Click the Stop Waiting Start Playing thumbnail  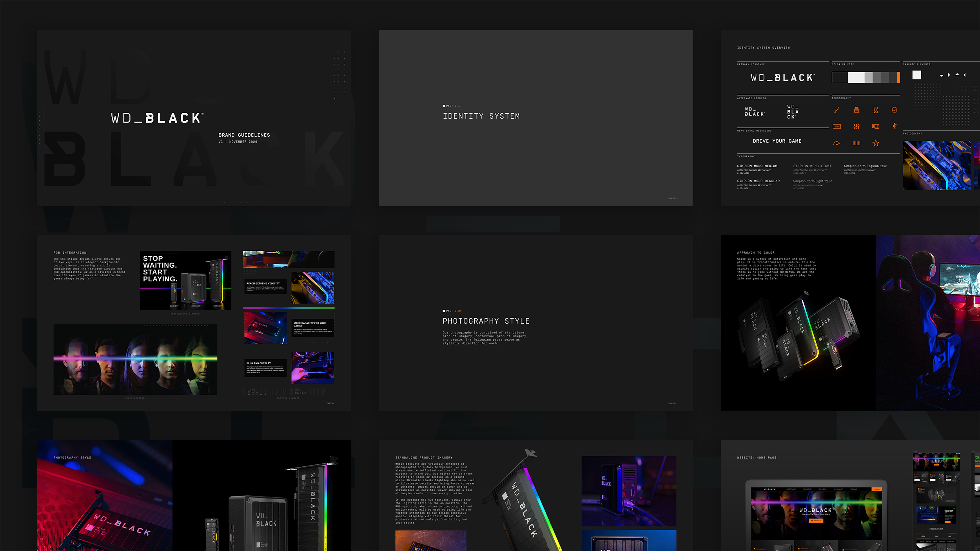tap(185, 280)
